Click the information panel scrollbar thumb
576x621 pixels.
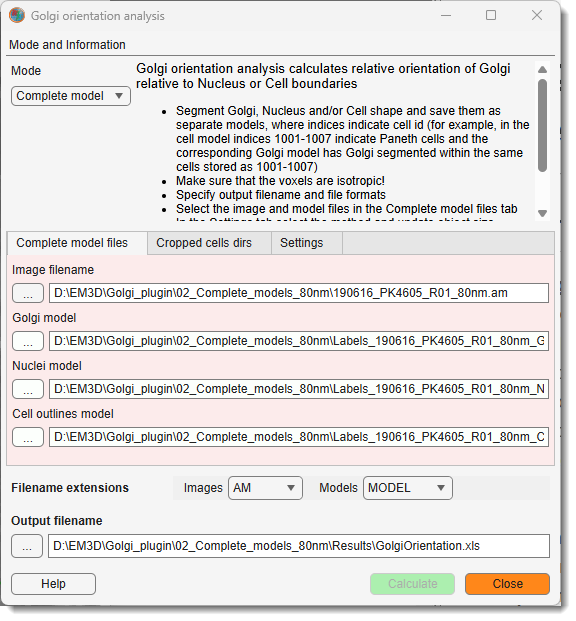coord(543,126)
